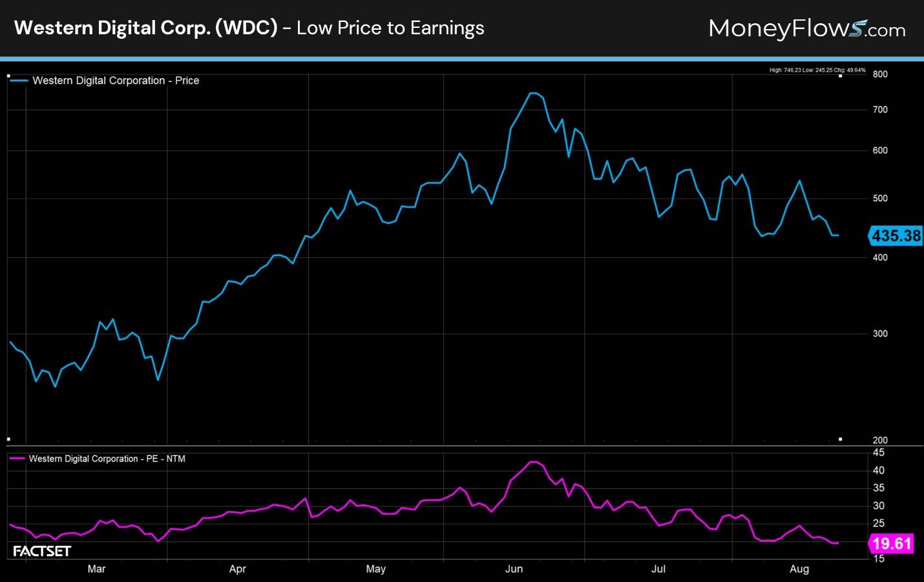Click the Apr month label on the time axis

[238, 569]
